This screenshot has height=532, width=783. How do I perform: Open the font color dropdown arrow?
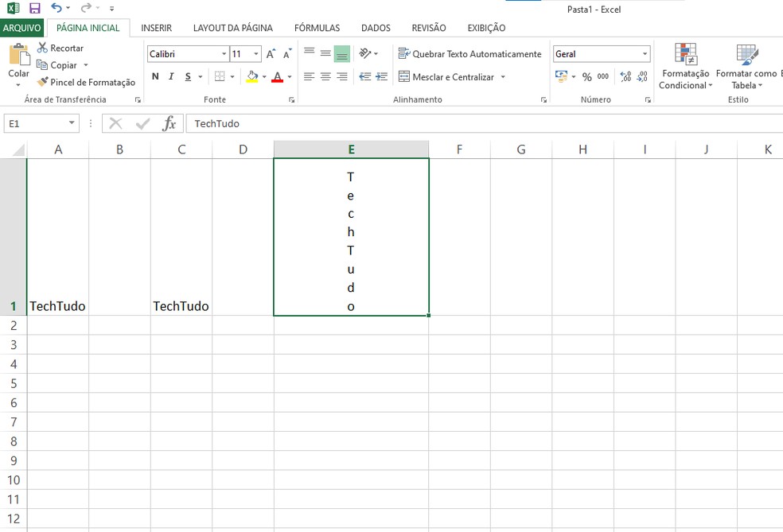[290, 76]
